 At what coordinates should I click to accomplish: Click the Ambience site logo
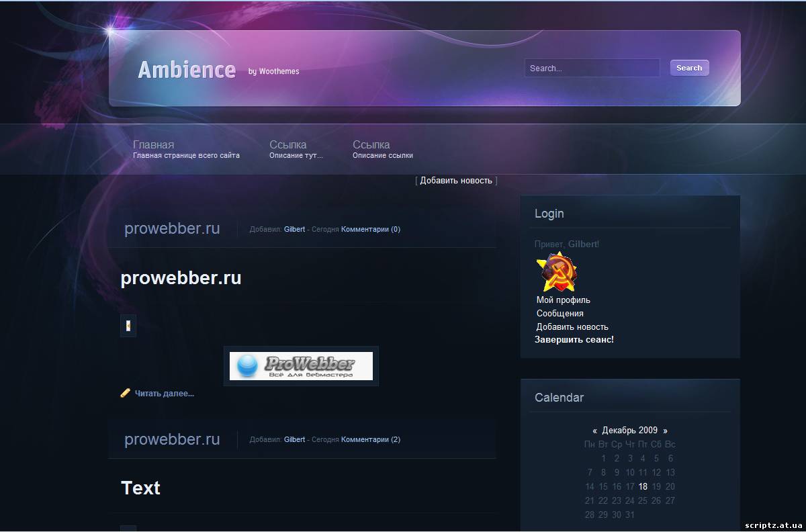pos(187,69)
